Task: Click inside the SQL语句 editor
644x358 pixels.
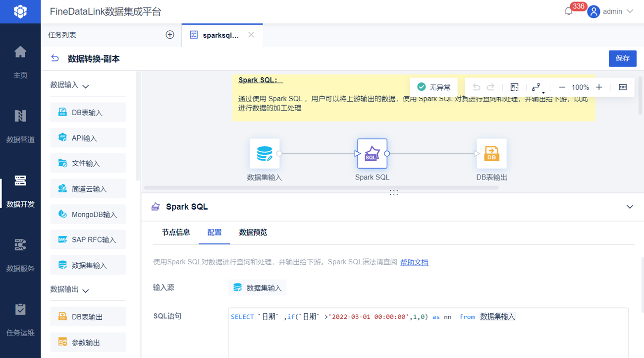Action: coord(429,333)
